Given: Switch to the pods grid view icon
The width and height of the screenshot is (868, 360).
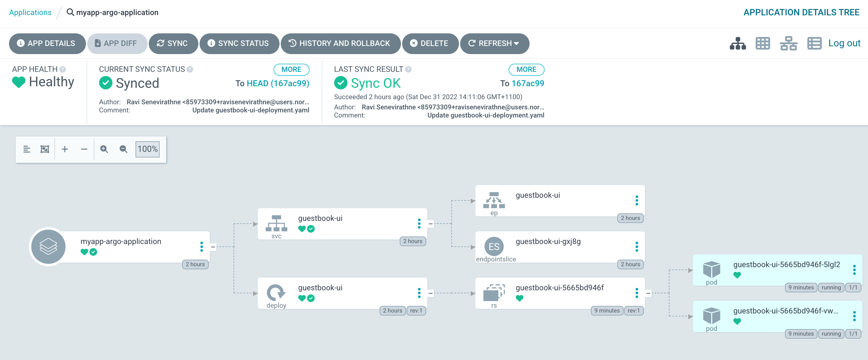Looking at the screenshot, I should 763,44.
